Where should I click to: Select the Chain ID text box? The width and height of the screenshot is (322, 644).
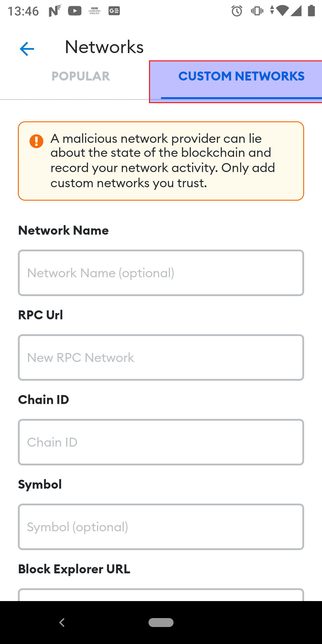tap(161, 442)
